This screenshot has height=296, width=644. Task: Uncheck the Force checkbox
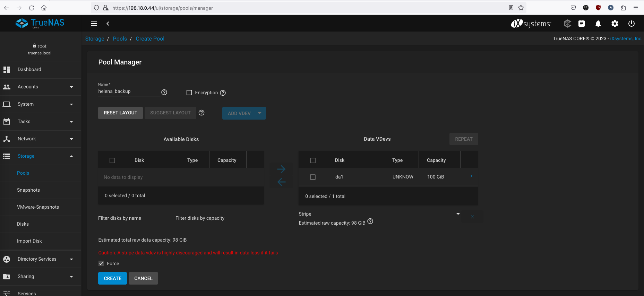pos(101,263)
